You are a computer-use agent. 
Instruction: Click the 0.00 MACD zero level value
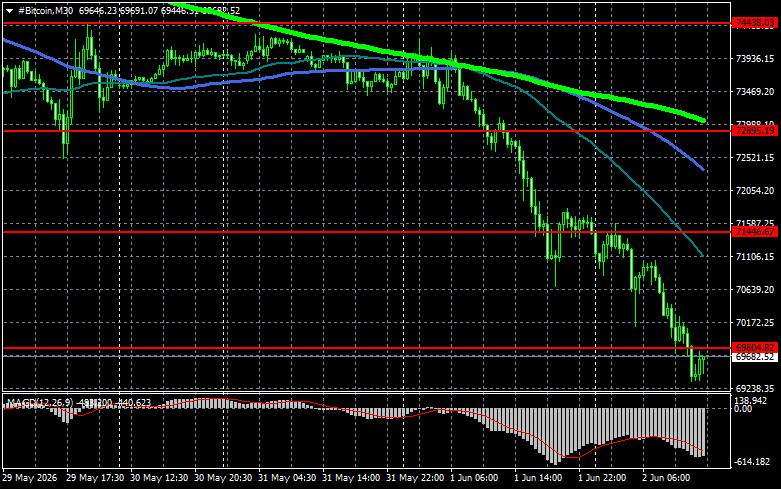point(743,409)
